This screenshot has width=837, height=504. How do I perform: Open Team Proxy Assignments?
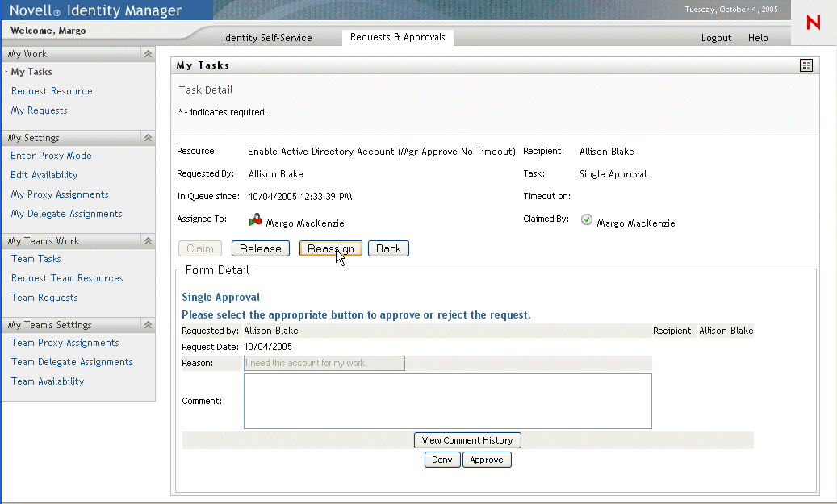pos(65,343)
